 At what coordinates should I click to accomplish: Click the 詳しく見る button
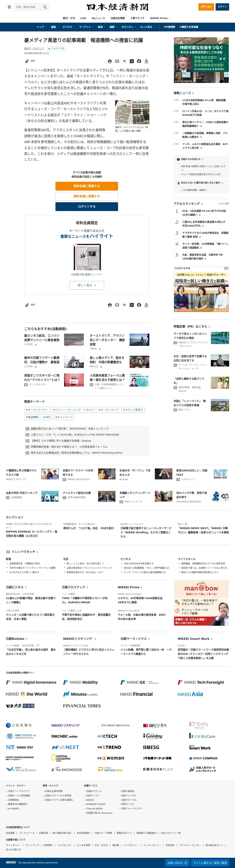pos(87,285)
